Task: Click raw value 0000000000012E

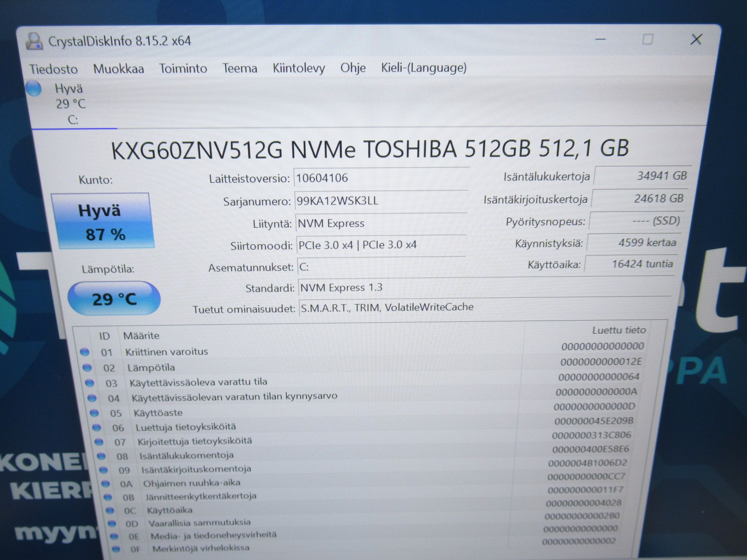Action: 601,362
